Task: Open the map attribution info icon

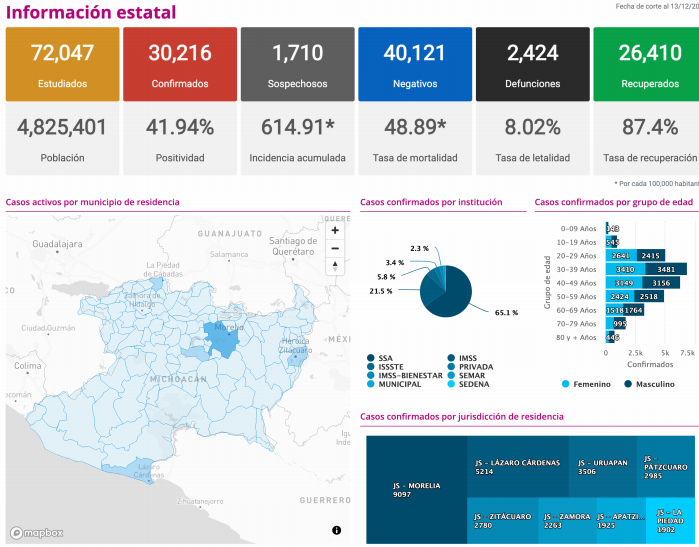Action: tap(336, 529)
